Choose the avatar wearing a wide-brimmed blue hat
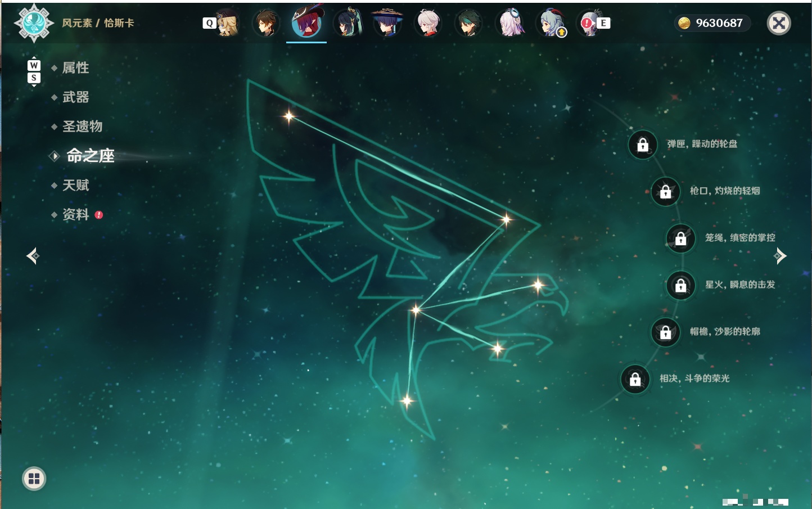The height and width of the screenshot is (509, 812). (x=387, y=23)
